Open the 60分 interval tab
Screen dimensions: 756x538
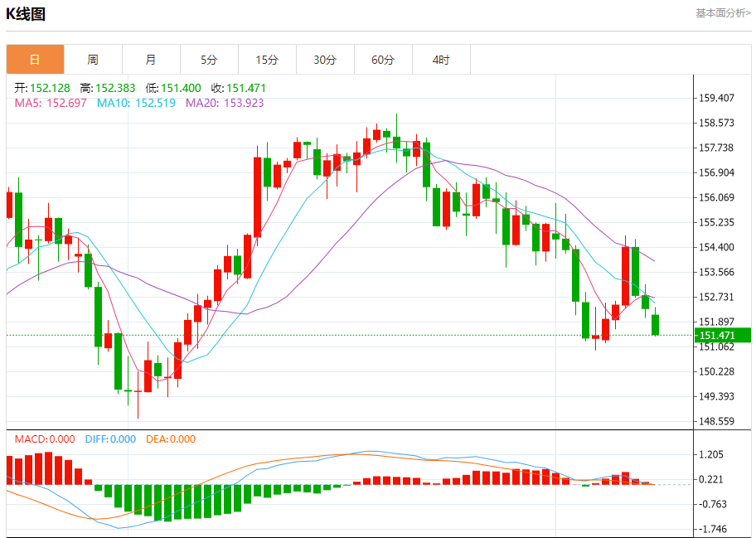pos(383,60)
